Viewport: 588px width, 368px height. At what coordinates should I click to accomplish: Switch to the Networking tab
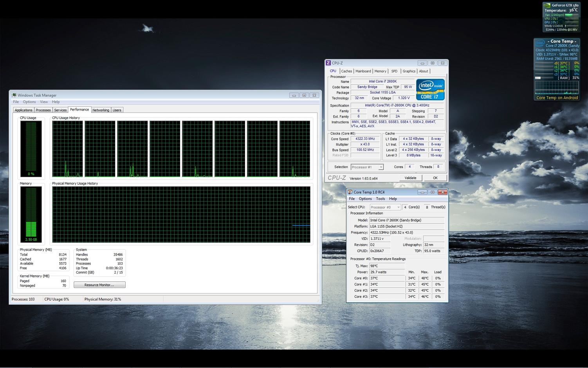[x=101, y=110]
